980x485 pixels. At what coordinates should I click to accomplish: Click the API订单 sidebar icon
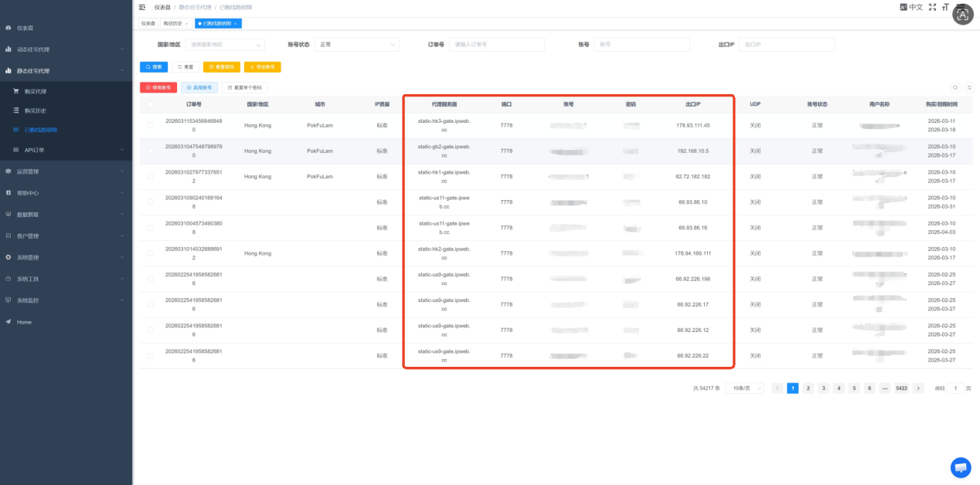point(16,150)
